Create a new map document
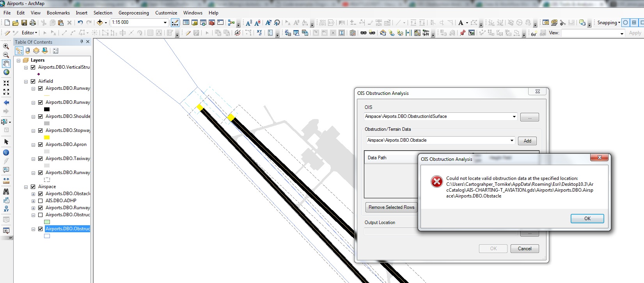Image resolution: width=644 pixels, height=283 pixels. point(7,23)
